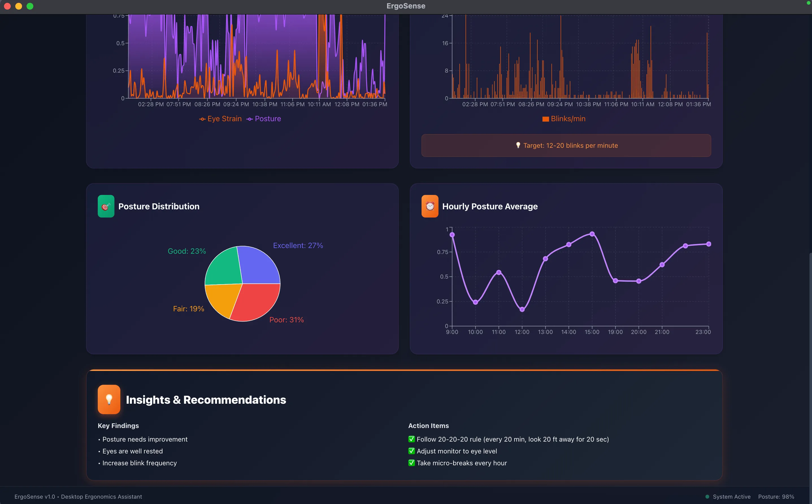Click the Insights lightbulb icon
812x504 pixels.
(x=109, y=399)
